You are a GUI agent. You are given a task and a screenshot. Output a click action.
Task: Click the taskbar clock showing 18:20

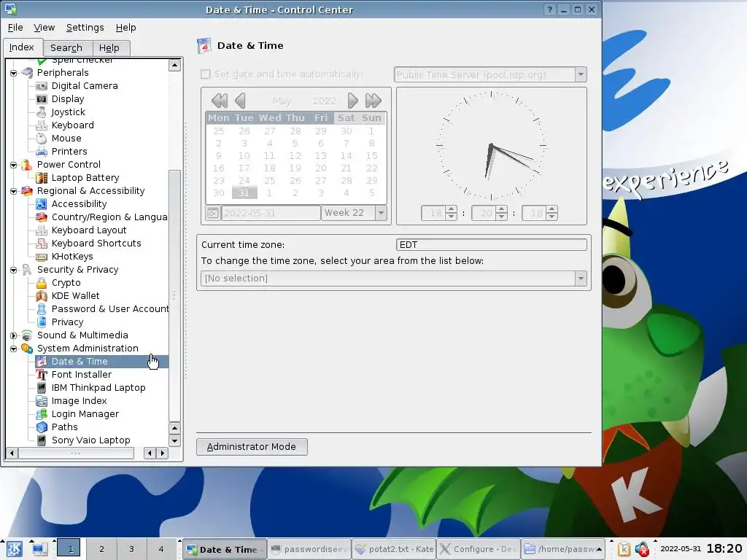724,548
